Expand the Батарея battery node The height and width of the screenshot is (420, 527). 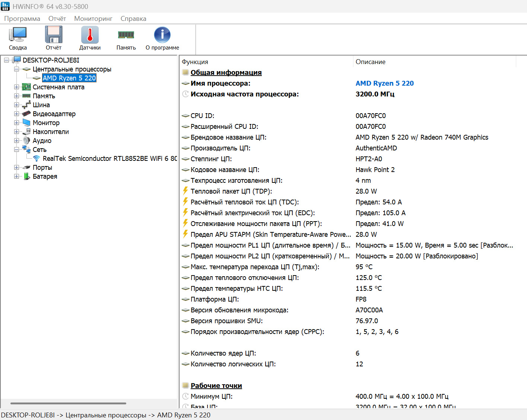point(16,176)
